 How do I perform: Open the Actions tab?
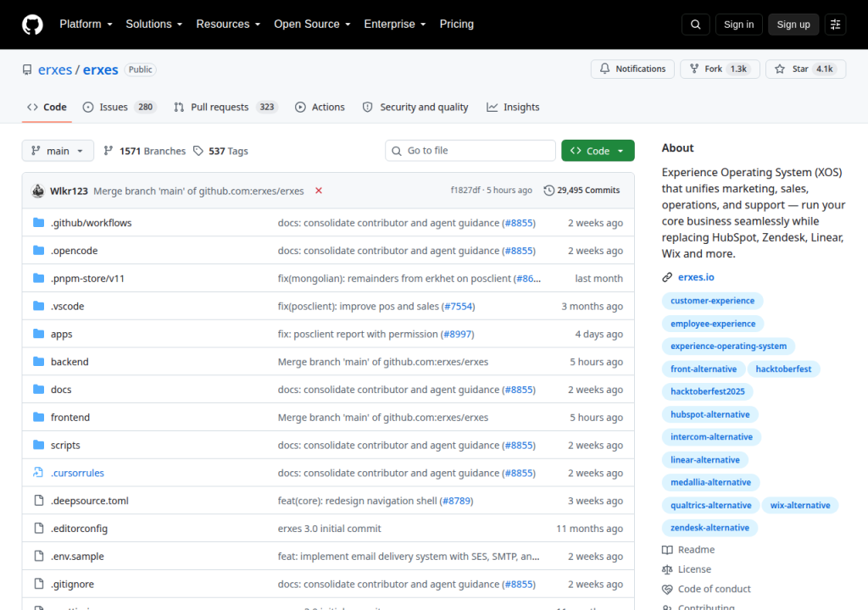[320, 108]
